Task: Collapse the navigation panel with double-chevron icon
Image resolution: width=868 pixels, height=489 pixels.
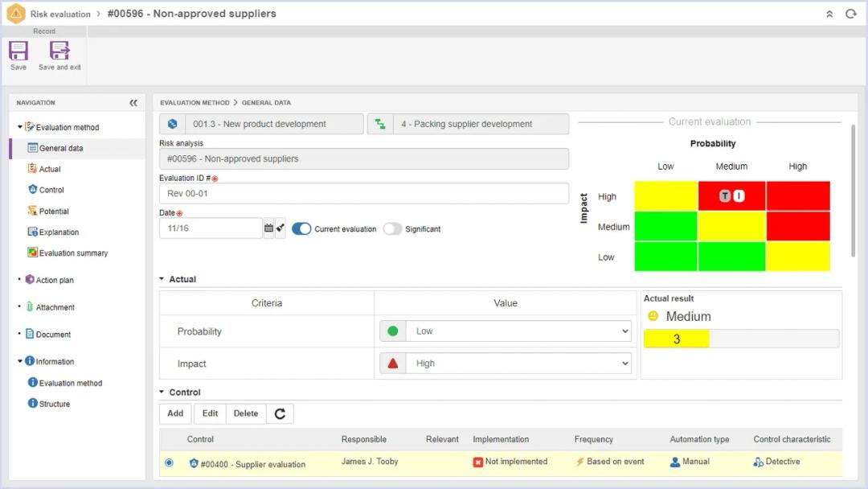Action: tap(133, 103)
